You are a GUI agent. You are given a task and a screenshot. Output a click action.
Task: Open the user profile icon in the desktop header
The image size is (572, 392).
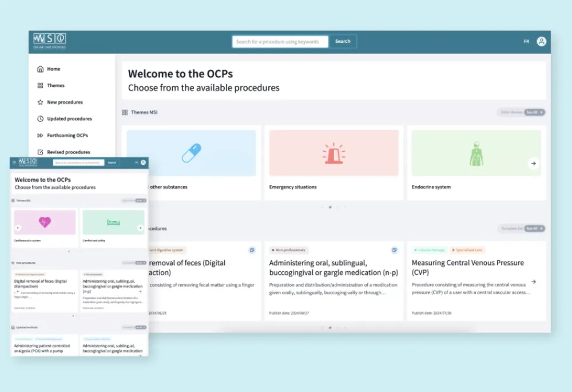(541, 42)
